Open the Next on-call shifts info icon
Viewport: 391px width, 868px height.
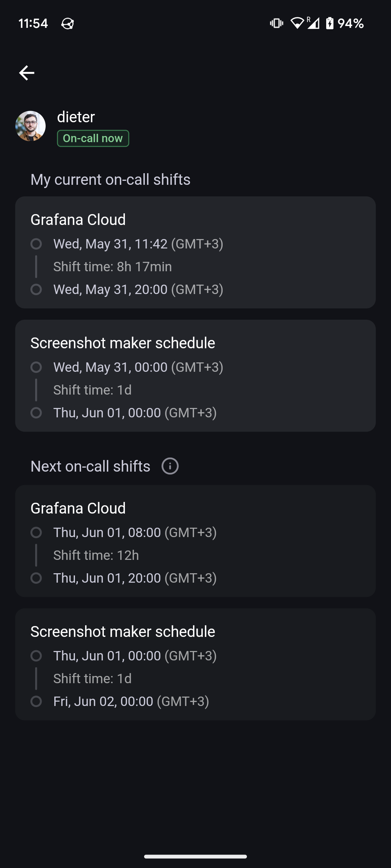click(x=170, y=466)
